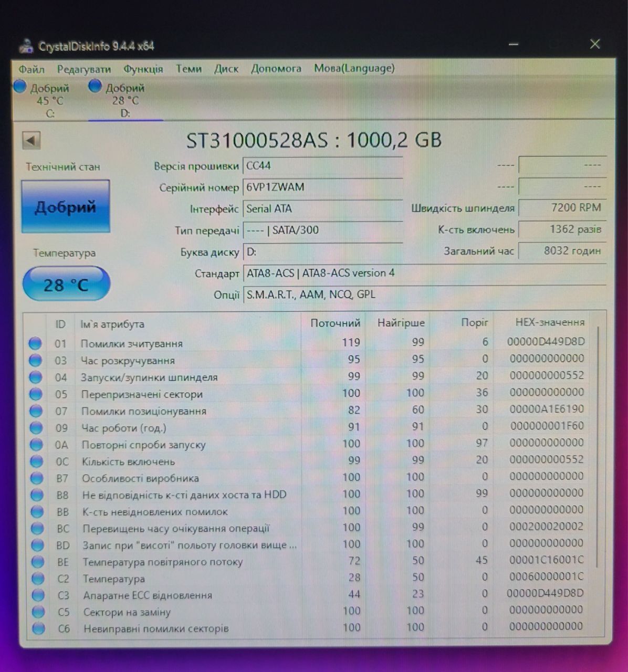The image size is (628, 672).
Task: Click status icon for attribute C5
Action: [x=38, y=612]
